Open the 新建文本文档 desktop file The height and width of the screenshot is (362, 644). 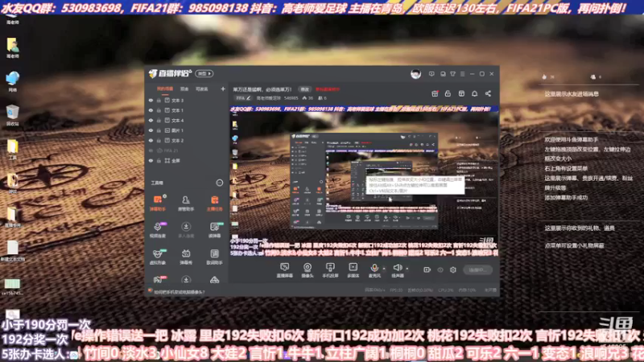pos(12,251)
